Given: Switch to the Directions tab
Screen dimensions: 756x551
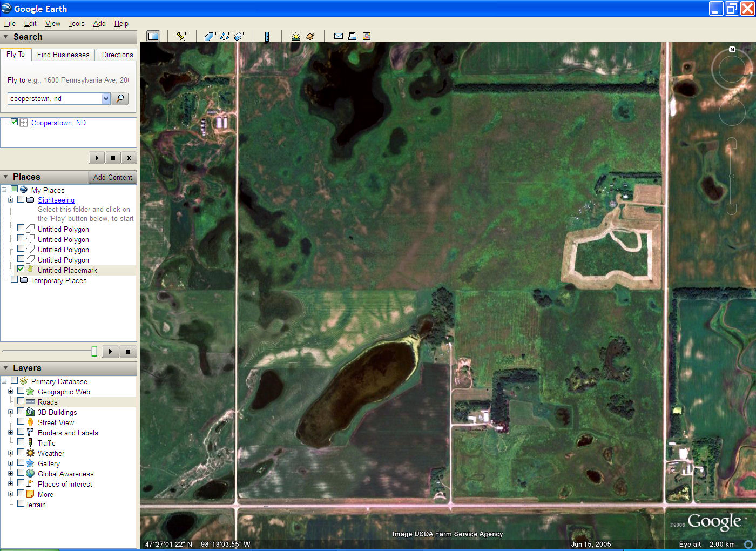Looking at the screenshot, I should tap(117, 55).
